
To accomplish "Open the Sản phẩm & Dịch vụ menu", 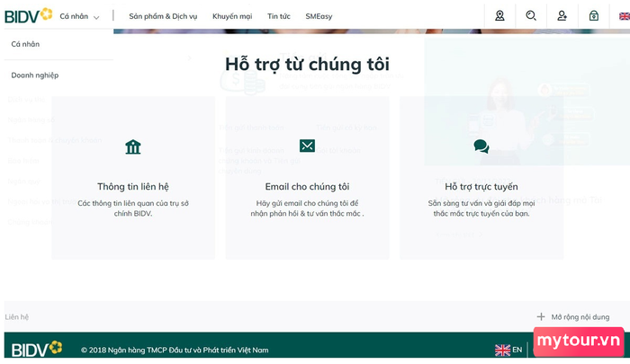I will tap(163, 16).
